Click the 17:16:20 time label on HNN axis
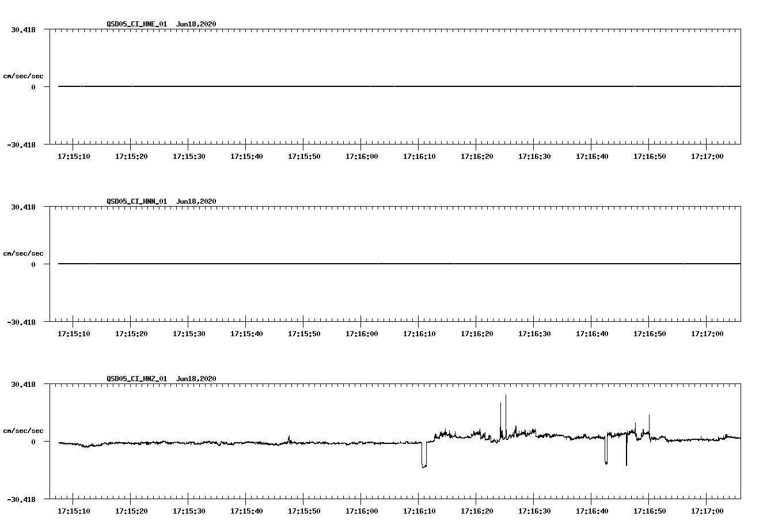The height and width of the screenshot is (532, 782). [477, 334]
